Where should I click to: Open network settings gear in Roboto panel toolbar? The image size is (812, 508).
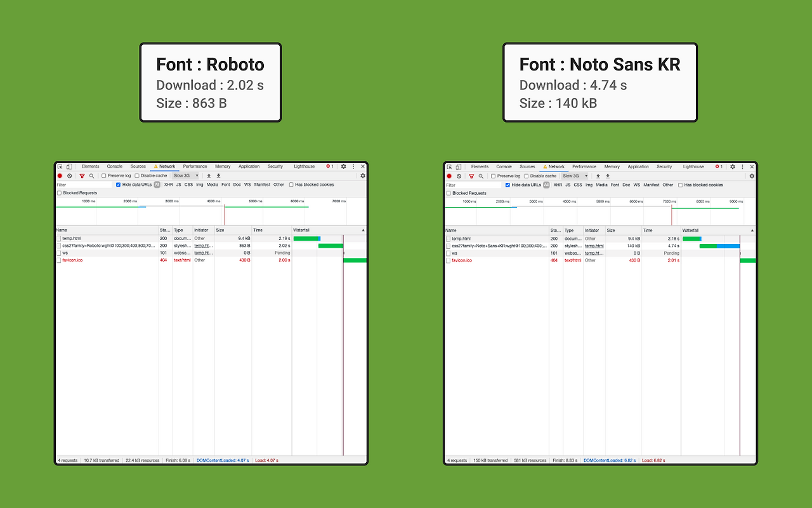pyautogui.click(x=363, y=176)
